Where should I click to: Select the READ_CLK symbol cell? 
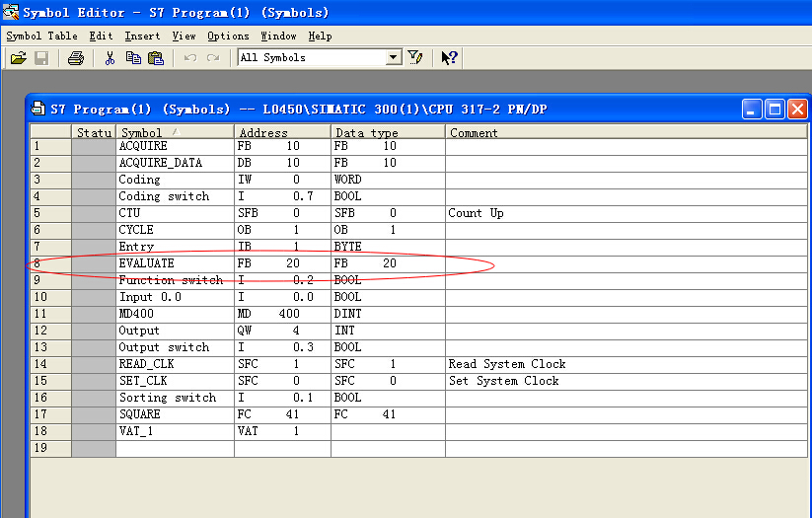(x=175, y=364)
